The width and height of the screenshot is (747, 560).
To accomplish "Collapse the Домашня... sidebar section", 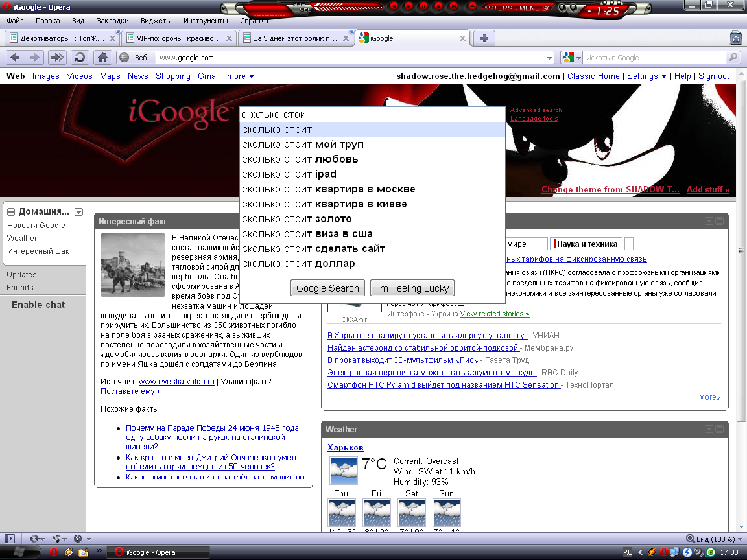I will [11, 212].
